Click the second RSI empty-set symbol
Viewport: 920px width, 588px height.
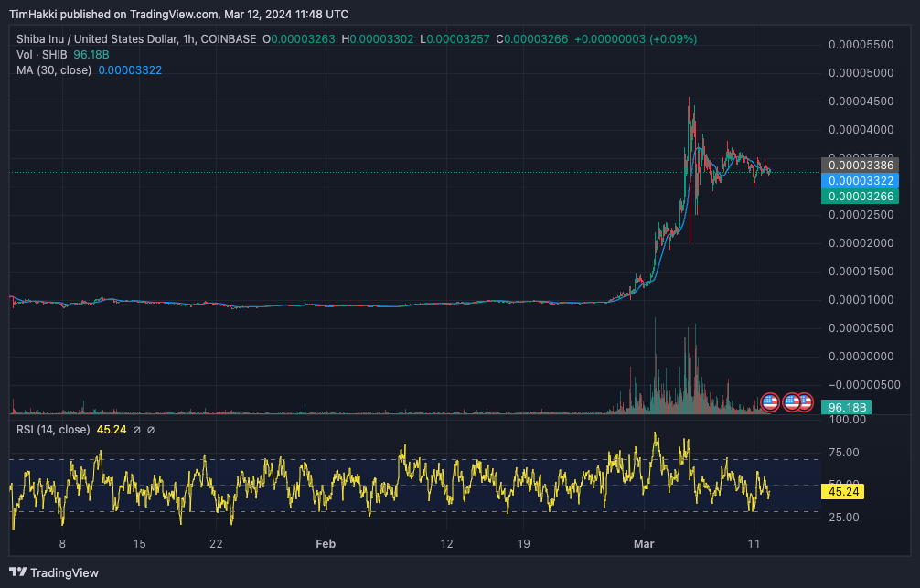[x=151, y=430]
